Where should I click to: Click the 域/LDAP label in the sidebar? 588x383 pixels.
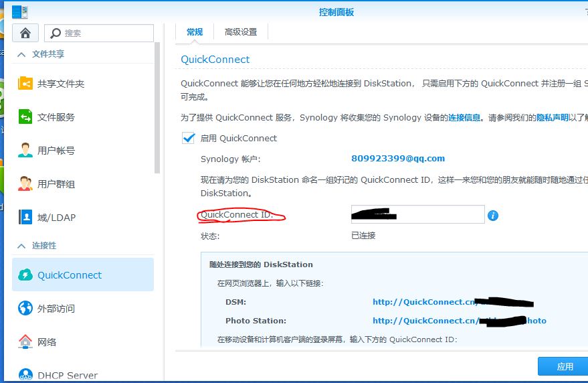[56, 218]
